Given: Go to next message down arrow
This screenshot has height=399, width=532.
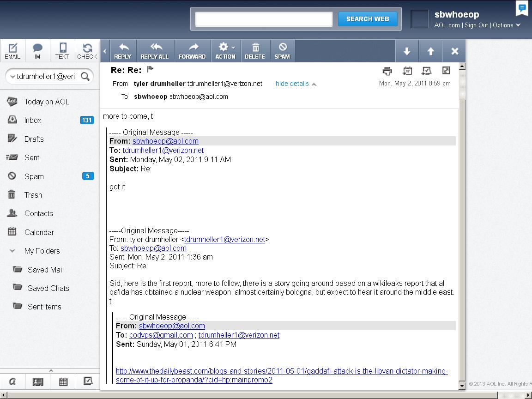Looking at the screenshot, I should tap(407, 51).
